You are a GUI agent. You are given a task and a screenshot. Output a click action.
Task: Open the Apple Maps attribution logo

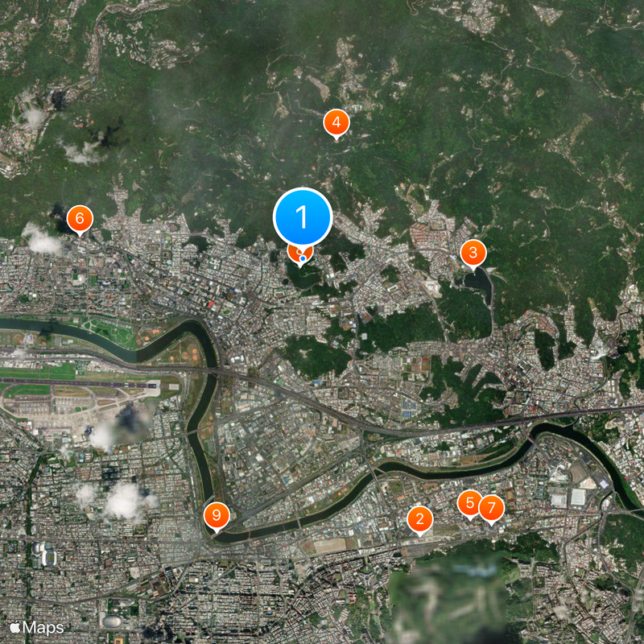[37, 628]
